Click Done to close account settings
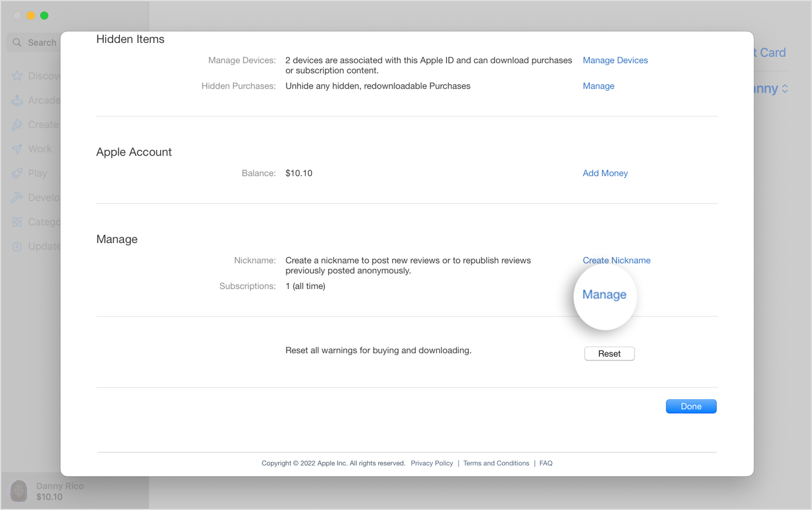The width and height of the screenshot is (812, 510). 691,406
